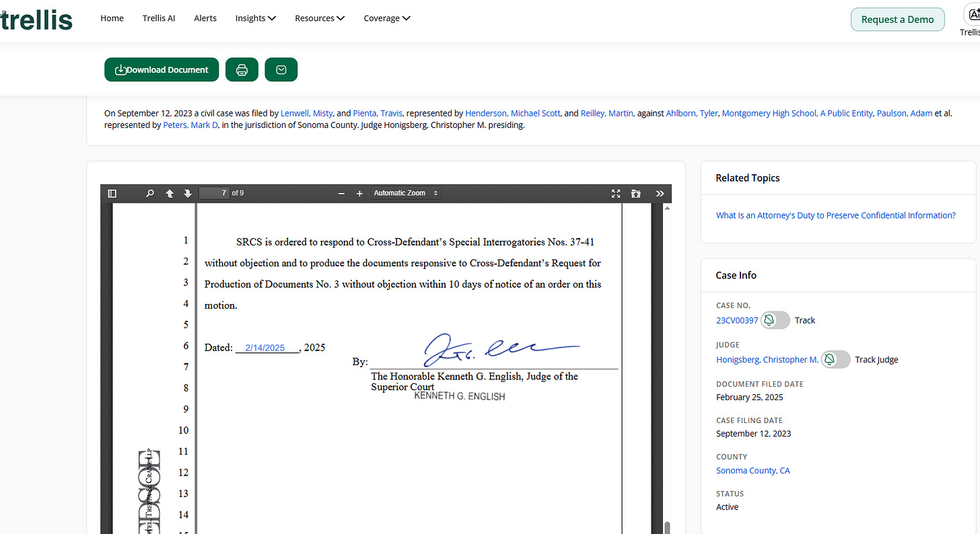
Task: Open defendant link Ahlborn, Tyler
Action: point(692,113)
